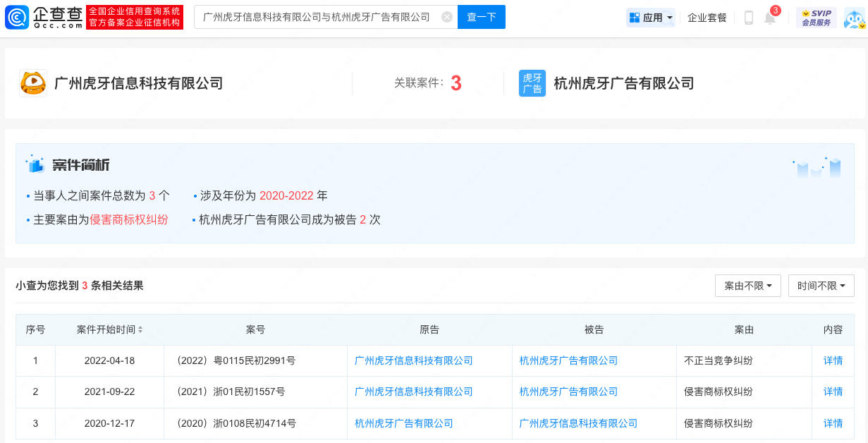Open the Qcc.com 企查查 logo homepage
The width and height of the screenshot is (868, 443).
(44, 17)
